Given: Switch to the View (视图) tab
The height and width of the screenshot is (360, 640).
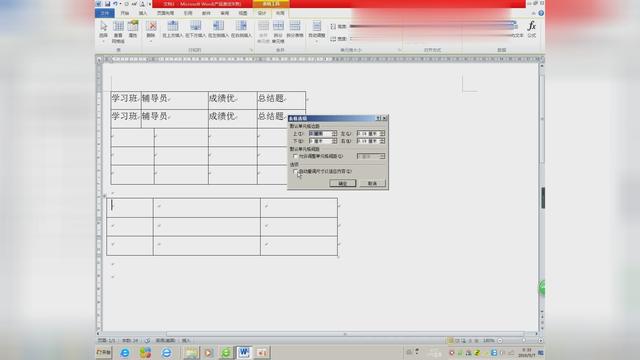Looking at the screenshot, I should (x=243, y=13).
